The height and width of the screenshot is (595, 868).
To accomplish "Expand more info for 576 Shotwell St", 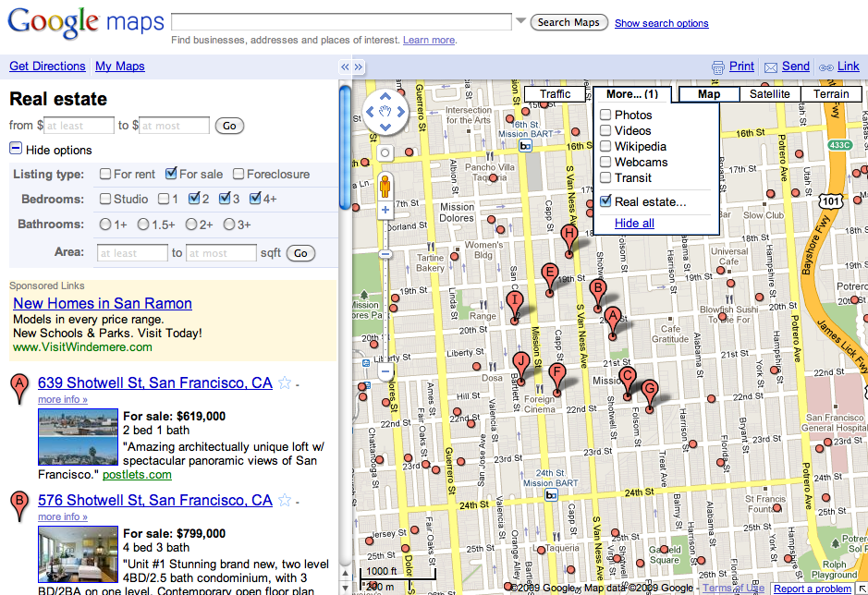I will point(63,517).
